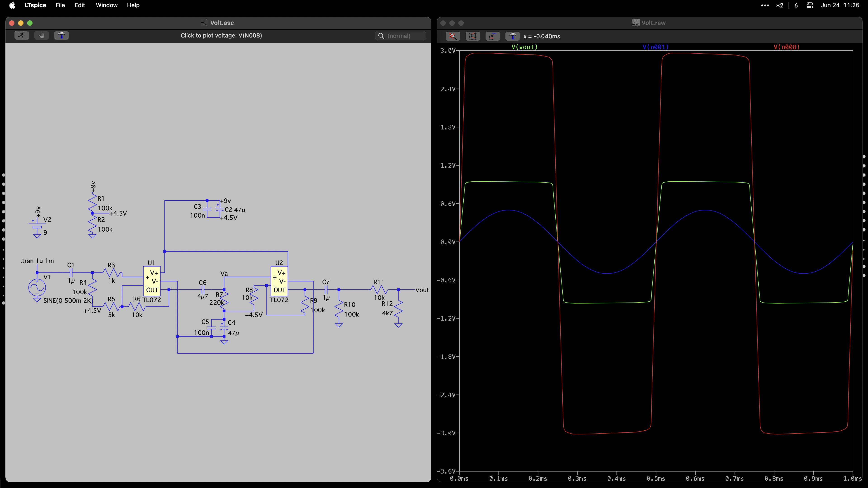Click the zoom-to-fit icon in the waveform toolbar
This screenshot has width=868, height=488.
point(453,36)
